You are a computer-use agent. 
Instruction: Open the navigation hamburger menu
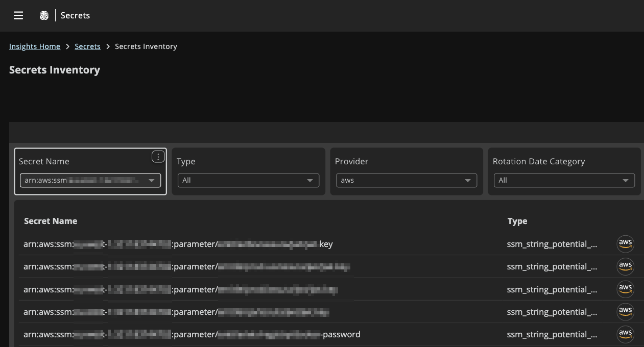pyautogui.click(x=18, y=15)
